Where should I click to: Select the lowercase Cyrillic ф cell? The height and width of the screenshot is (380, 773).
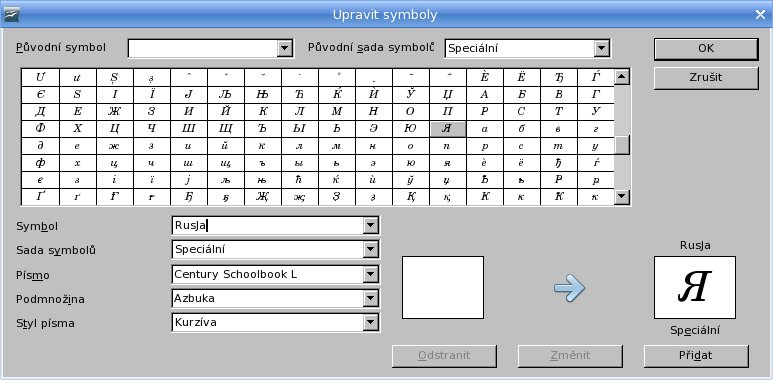click(40, 163)
